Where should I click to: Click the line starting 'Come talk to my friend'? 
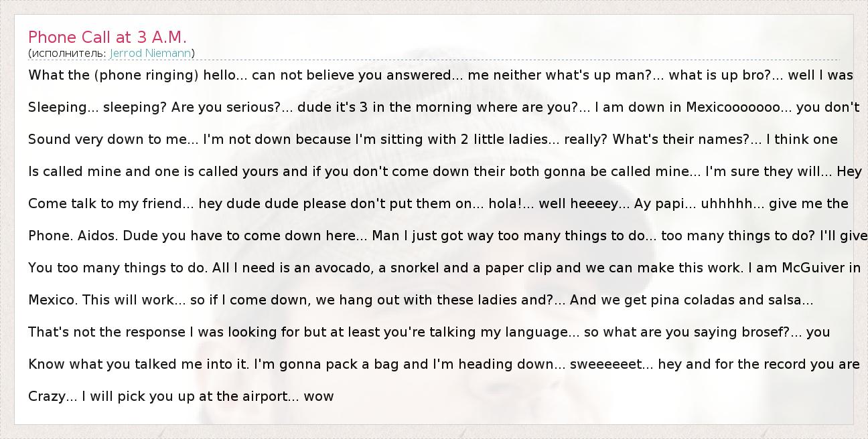tap(438, 203)
